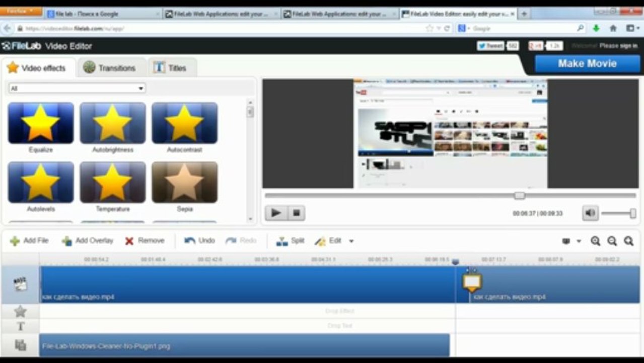644x363 pixels.
Task: Split the clip at the playhead
Action: pos(282,241)
